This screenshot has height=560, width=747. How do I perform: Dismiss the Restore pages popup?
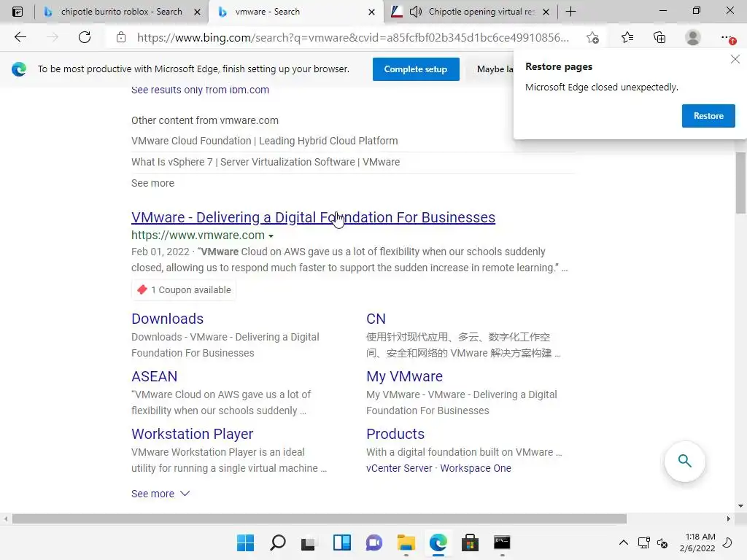pyautogui.click(x=735, y=59)
